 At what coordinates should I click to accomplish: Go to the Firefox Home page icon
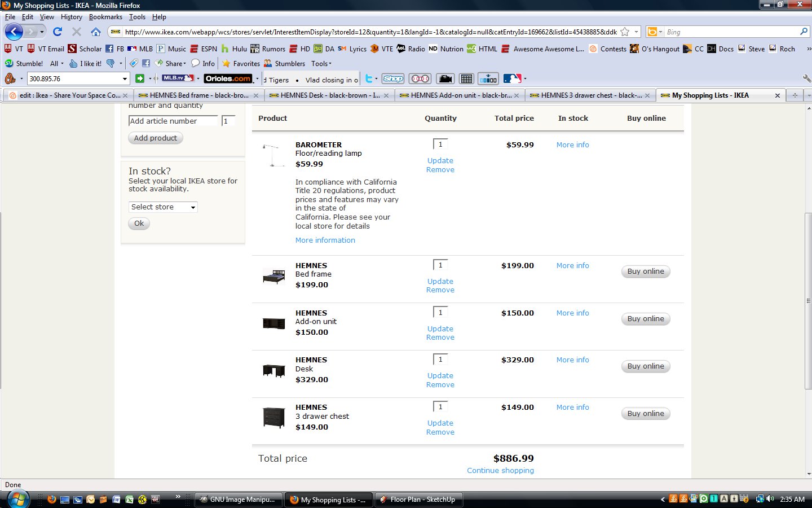click(96, 32)
